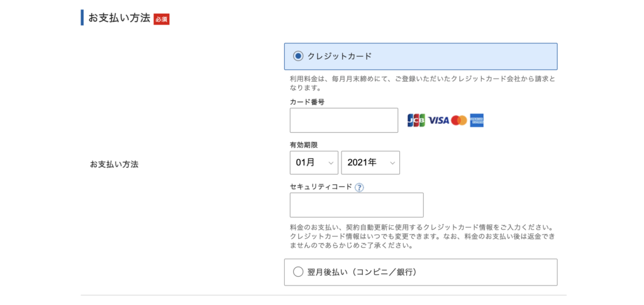Click chevron arrow in month selector
The image size is (644, 305).
pos(331,163)
